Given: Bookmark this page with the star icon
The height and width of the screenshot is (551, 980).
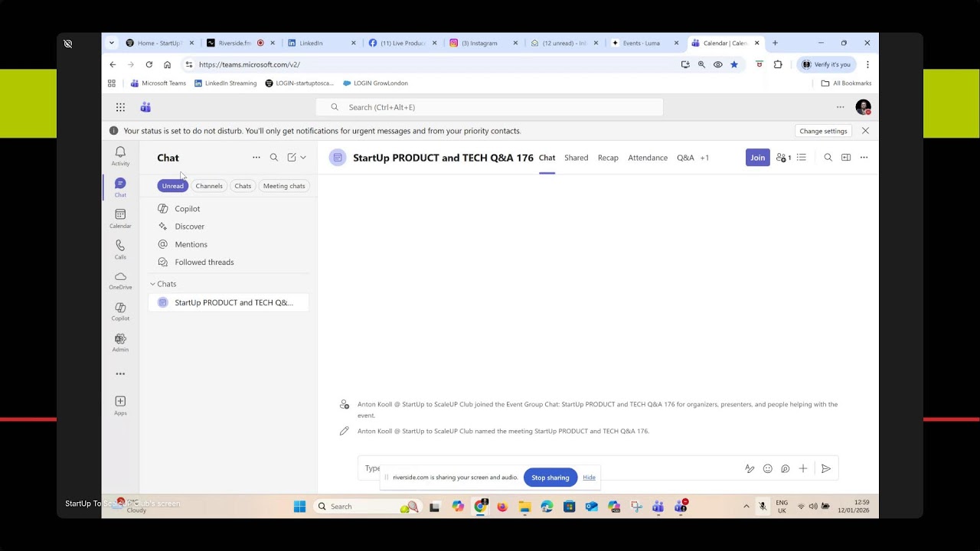Looking at the screenshot, I should tap(734, 64).
